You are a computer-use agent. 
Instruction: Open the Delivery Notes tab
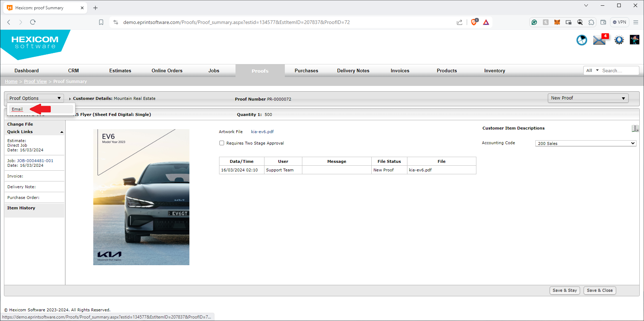[353, 70]
